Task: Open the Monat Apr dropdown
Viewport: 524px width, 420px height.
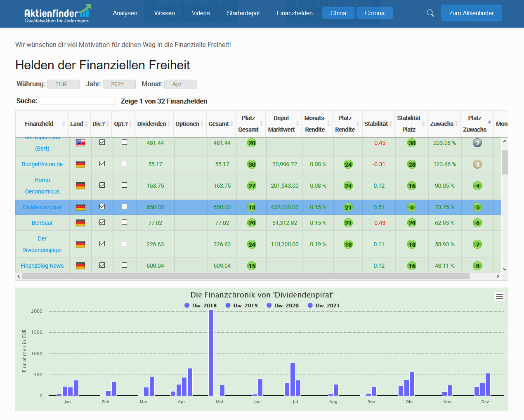Action: pyautogui.click(x=181, y=84)
